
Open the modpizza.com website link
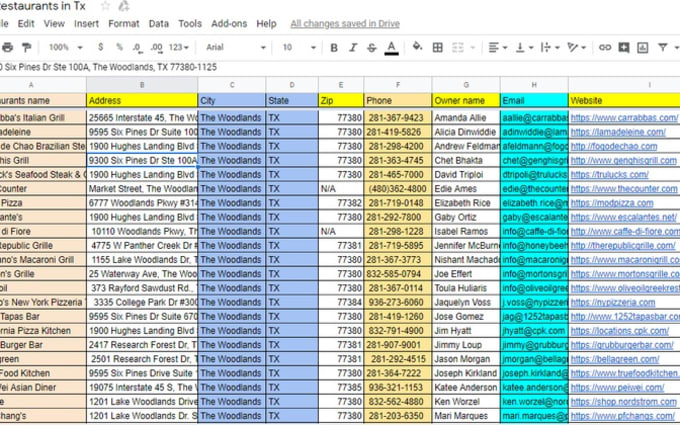click(x=612, y=203)
